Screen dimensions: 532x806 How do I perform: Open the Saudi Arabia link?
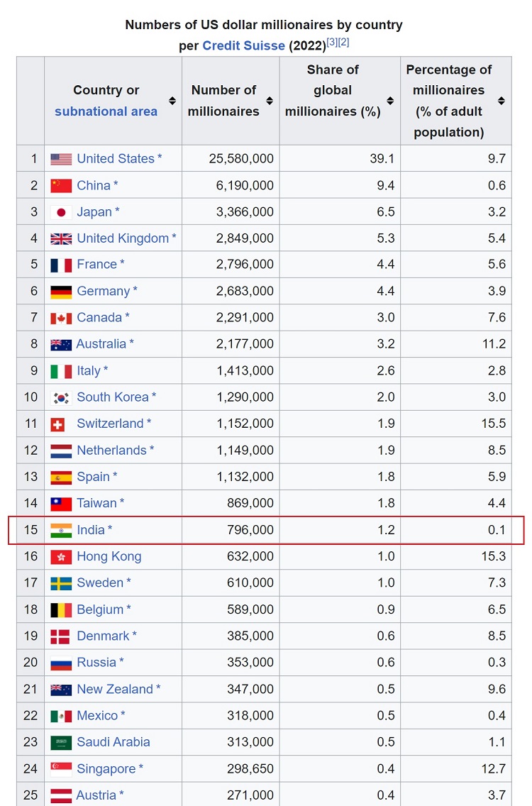pos(113,742)
